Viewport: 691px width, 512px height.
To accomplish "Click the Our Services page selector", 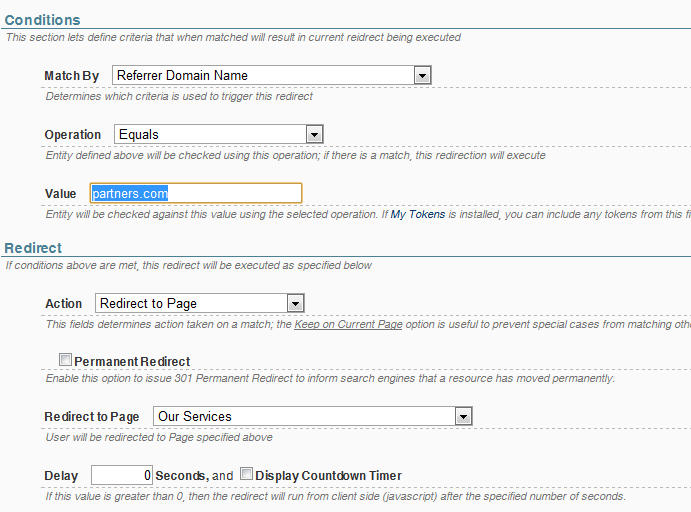I will [312, 416].
